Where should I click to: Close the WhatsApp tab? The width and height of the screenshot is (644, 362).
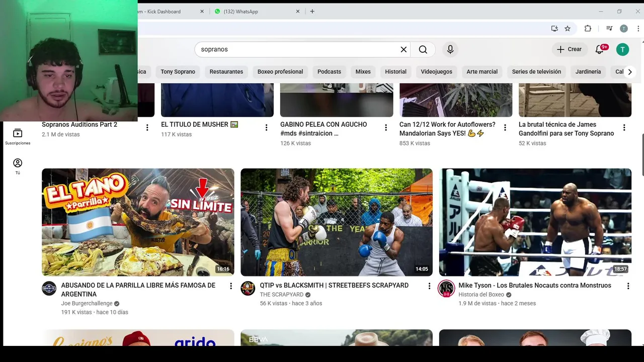[298, 11]
